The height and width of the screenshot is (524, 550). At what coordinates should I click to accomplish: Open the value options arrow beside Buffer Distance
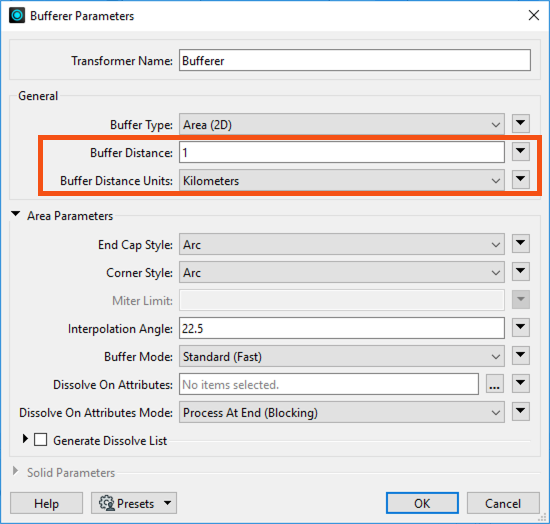(x=521, y=152)
